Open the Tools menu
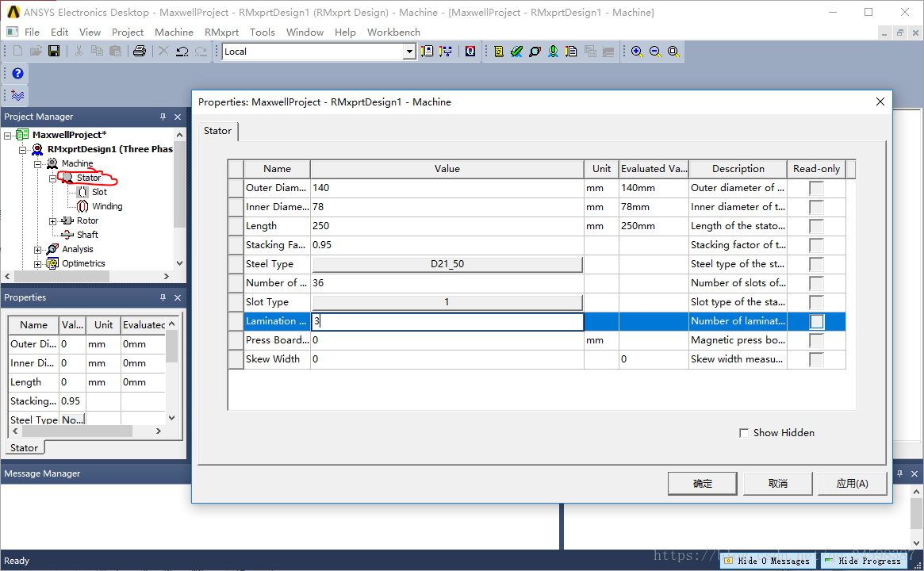This screenshot has width=924, height=571. 263,32
